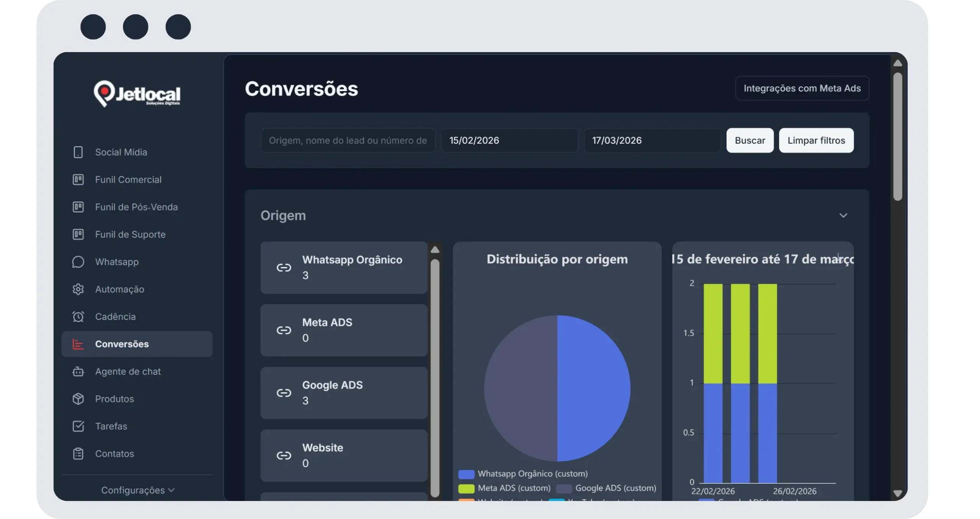Open the Tarefas page
This screenshot has width=980, height=519.
click(137, 426)
